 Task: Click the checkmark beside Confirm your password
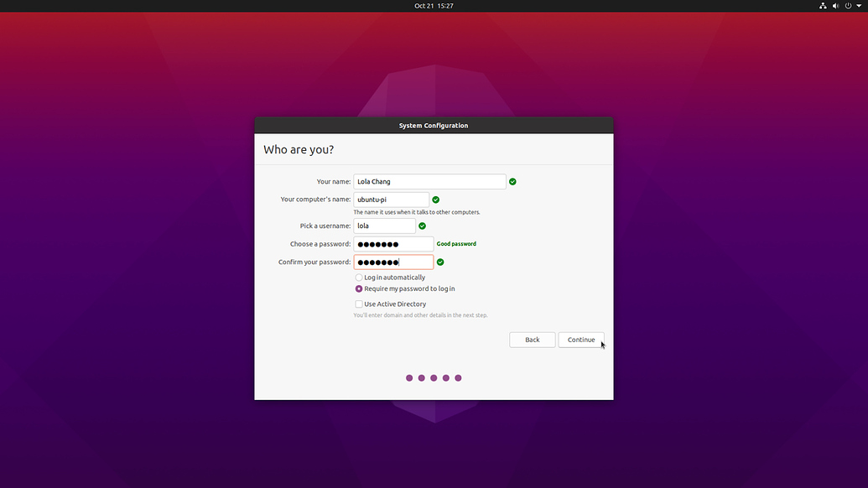439,262
